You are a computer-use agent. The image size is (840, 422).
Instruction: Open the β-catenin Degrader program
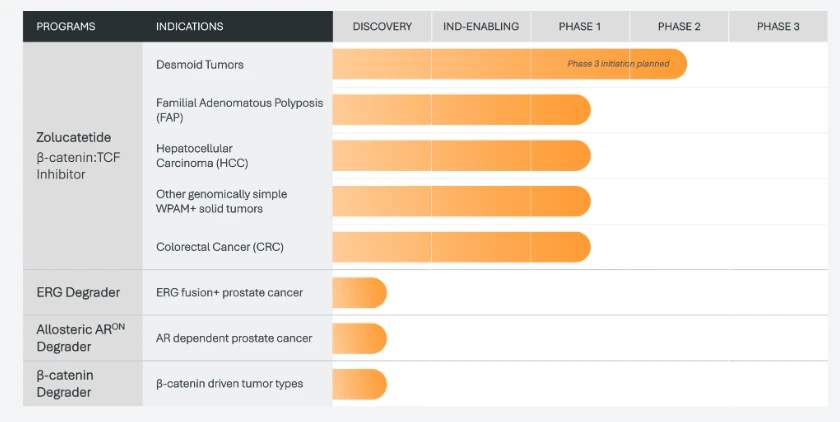65,384
